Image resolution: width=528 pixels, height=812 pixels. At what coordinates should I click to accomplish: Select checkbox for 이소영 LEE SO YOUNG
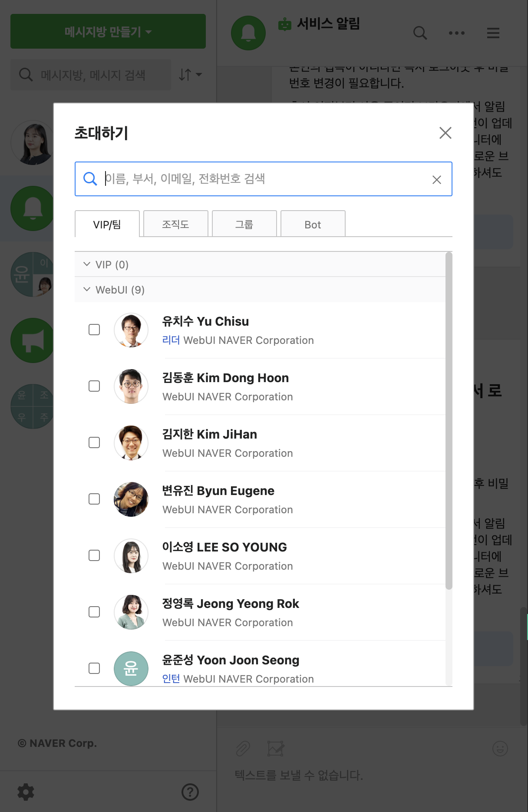94,555
